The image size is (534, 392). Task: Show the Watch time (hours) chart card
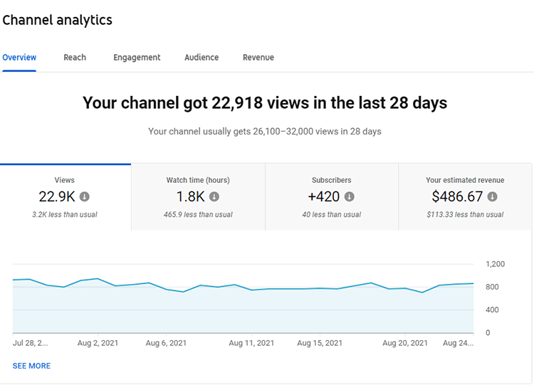[x=198, y=180]
